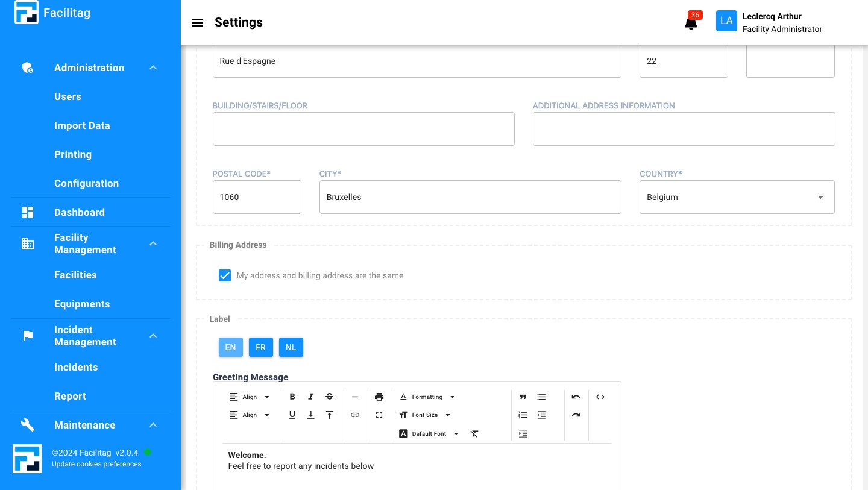
Task: Click inside the Postal Code field
Action: pyautogui.click(x=257, y=197)
